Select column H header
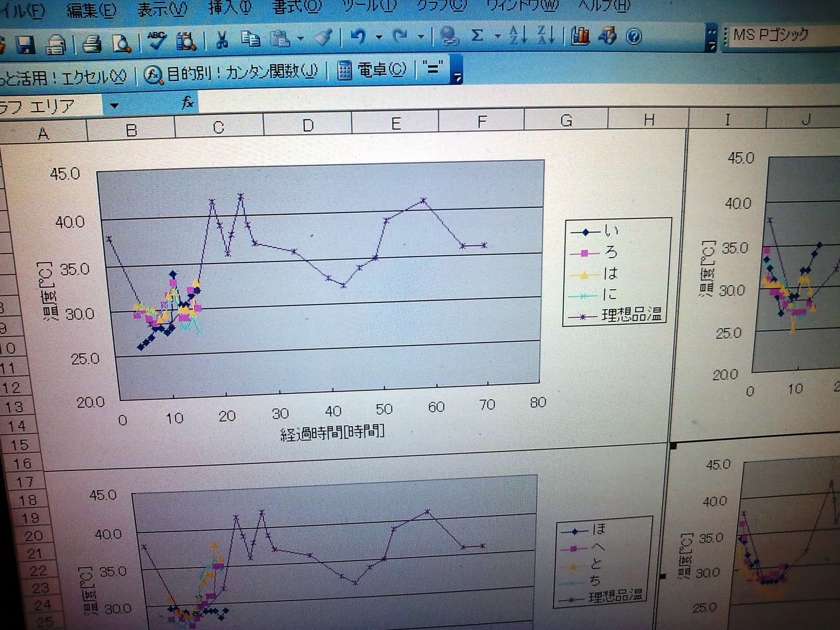The height and width of the screenshot is (630, 840). [x=648, y=120]
